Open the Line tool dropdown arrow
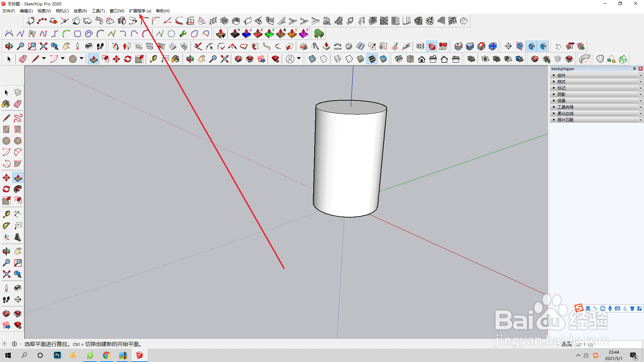Image resolution: width=644 pixels, height=362 pixels. [44, 59]
